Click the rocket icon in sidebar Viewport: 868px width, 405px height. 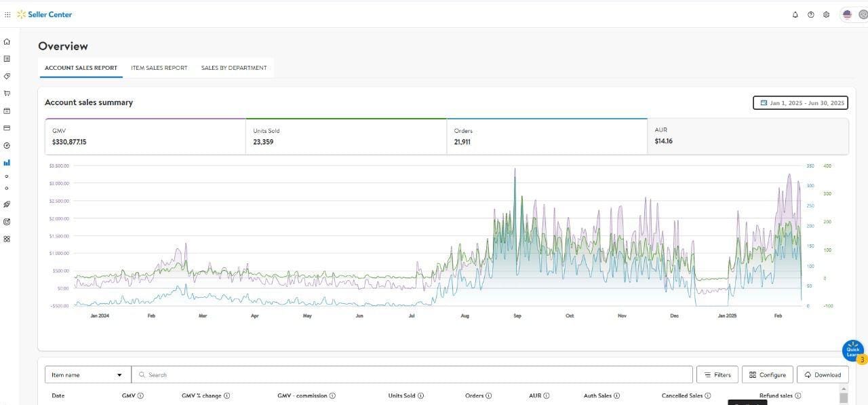click(x=7, y=204)
